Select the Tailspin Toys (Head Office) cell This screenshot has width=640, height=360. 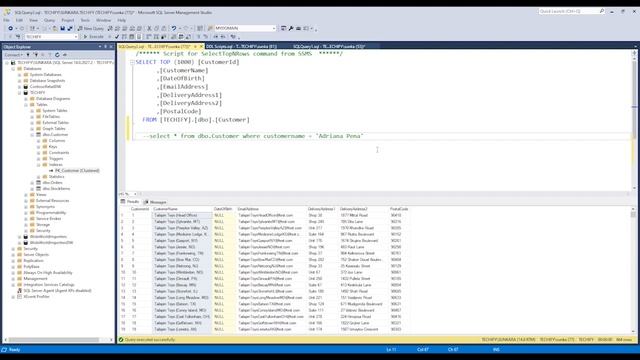[x=182, y=215]
